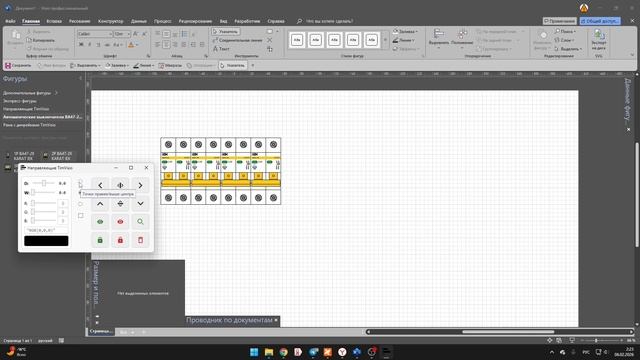Open the Дополнительные фигуры submenu
The height and width of the screenshot is (360, 640).
(31, 93)
